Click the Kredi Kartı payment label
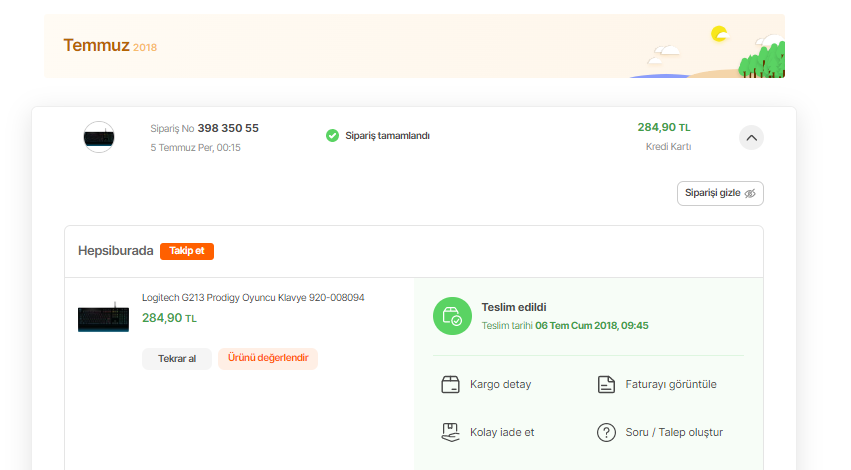This screenshot has width=851, height=470. 668,147
